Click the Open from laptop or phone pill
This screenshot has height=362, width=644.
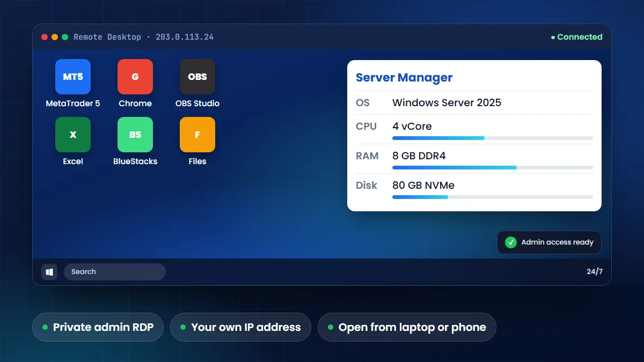click(x=407, y=327)
